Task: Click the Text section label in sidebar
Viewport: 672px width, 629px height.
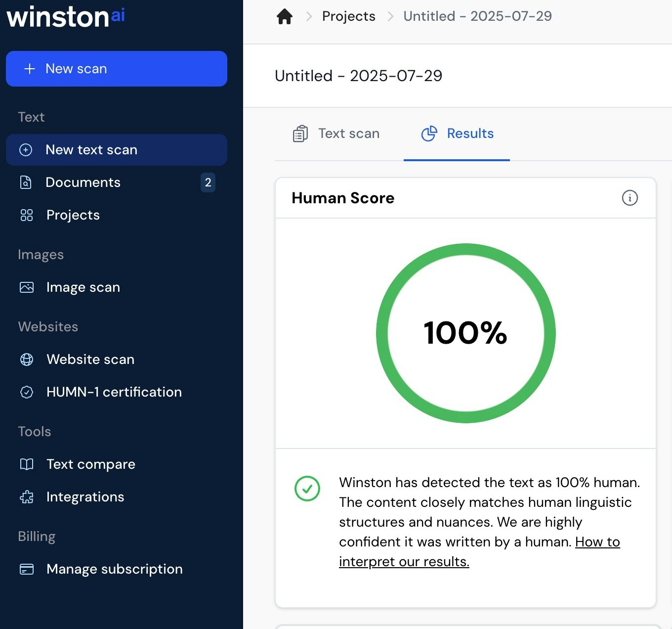Action: click(x=31, y=117)
